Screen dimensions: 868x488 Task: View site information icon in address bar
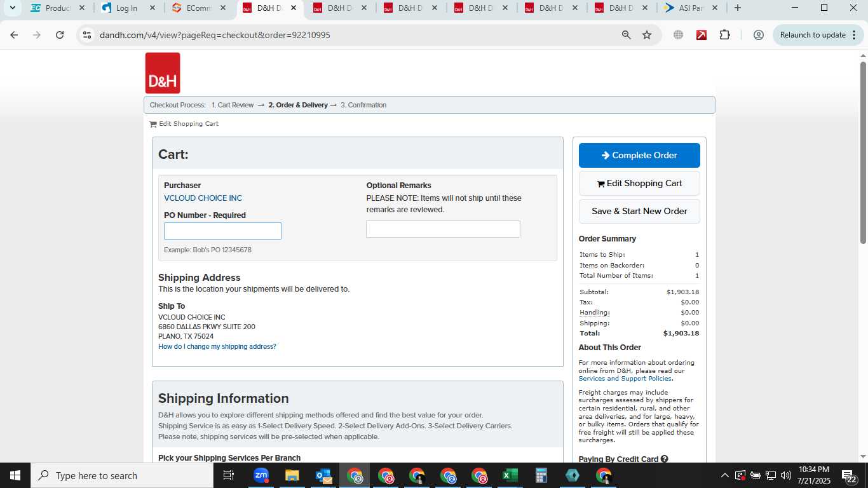tap(87, 35)
